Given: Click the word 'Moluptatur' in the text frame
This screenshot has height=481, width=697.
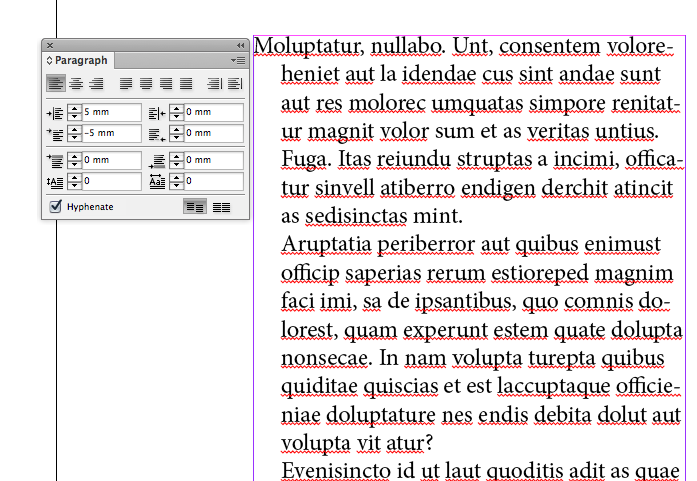Looking at the screenshot, I should [x=309, y=46].
